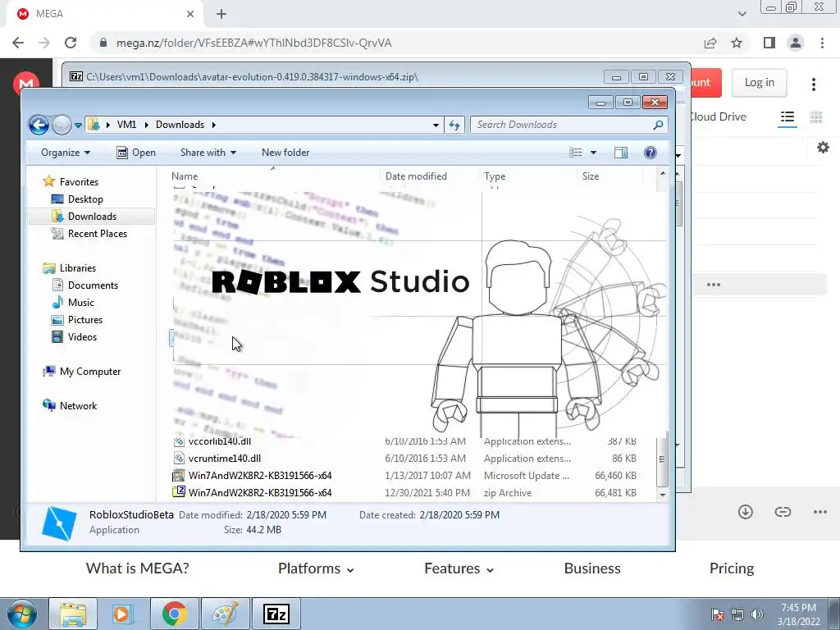Expand the Downloads breadcrumb arrow
Screen dimensions: 840x630
[214, 125]
